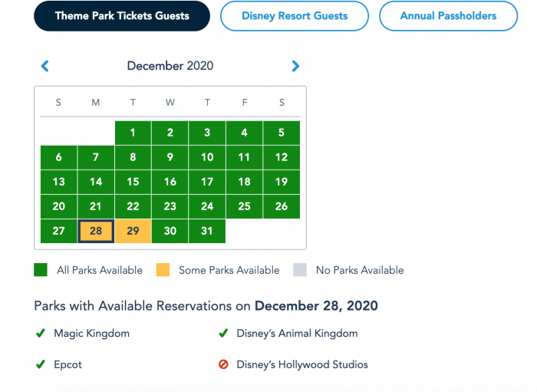Choose December 16 in the calendar
537x392 pixels.
coord(170,182)
